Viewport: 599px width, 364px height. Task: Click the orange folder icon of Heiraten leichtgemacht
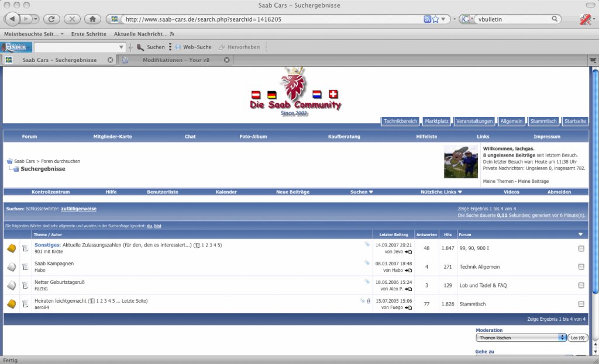click(x=12, y=304)
